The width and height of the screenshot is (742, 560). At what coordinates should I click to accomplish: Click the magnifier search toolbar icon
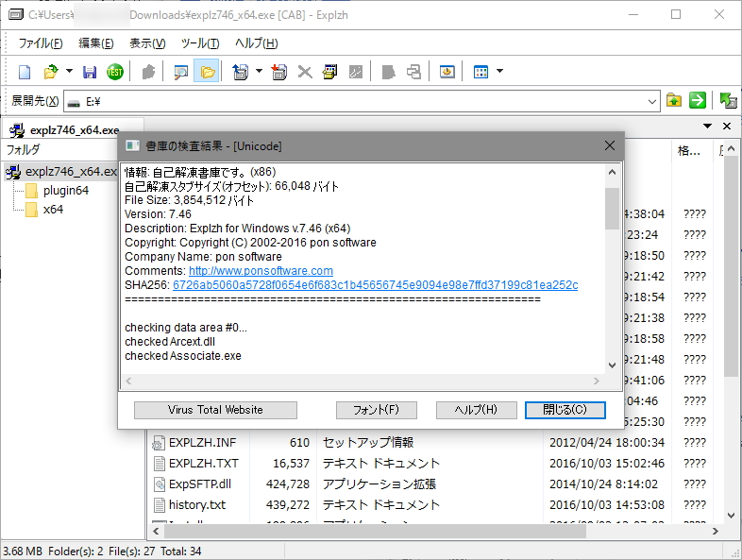pos(180,72)
